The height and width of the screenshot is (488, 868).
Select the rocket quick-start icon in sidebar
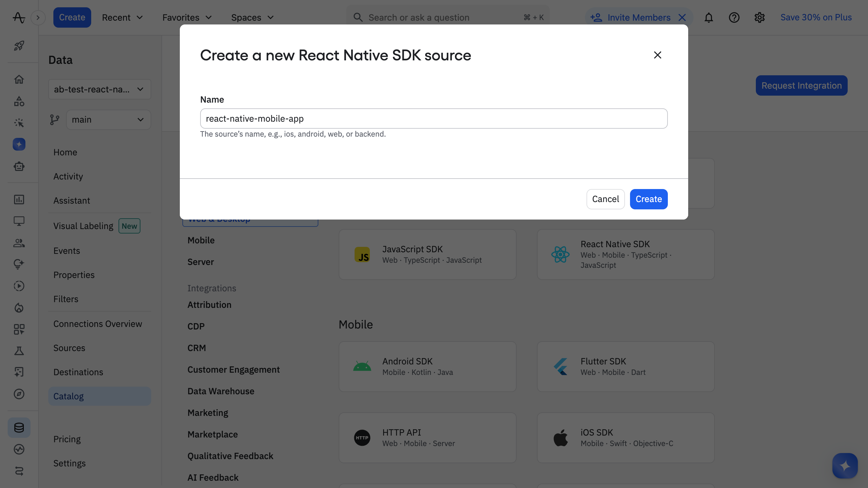[19, 46]
